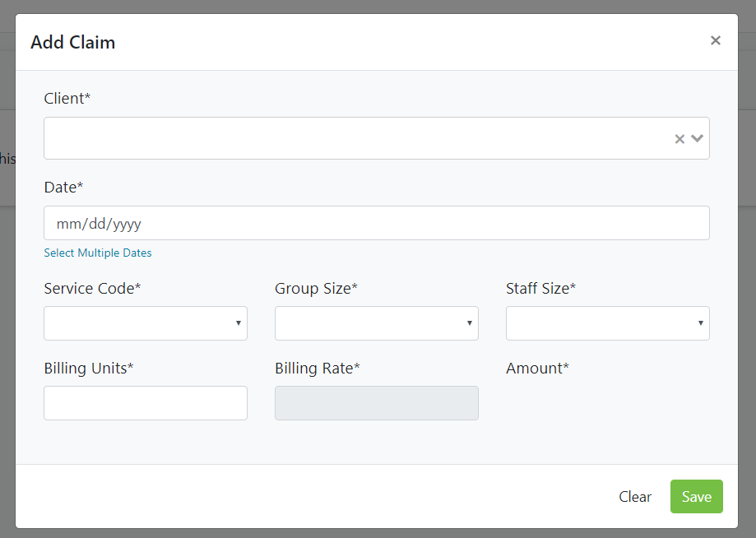Viewport: 756px width, 538px height.
Task: Click the Staff Size* label
Action: click(540, 288)
